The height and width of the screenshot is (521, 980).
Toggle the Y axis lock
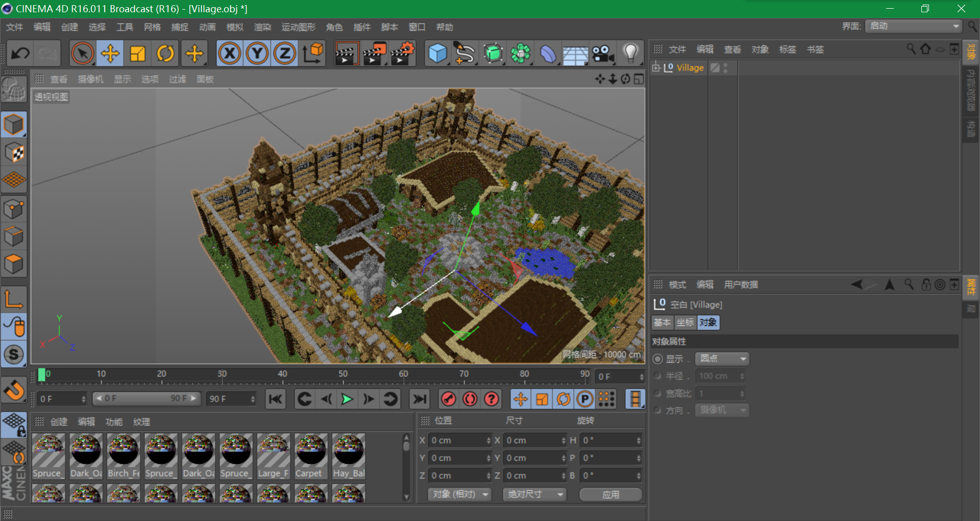[257, 53]
